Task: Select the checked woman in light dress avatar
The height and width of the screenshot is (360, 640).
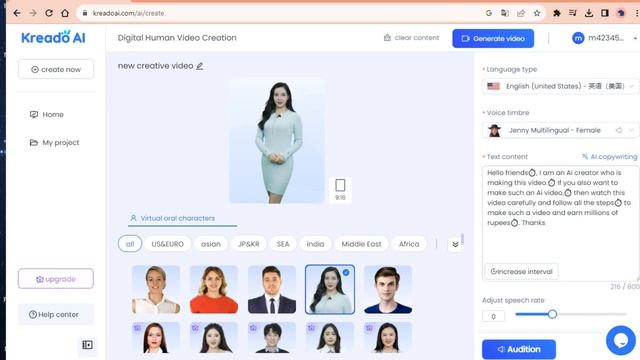Action: point(330,289)
